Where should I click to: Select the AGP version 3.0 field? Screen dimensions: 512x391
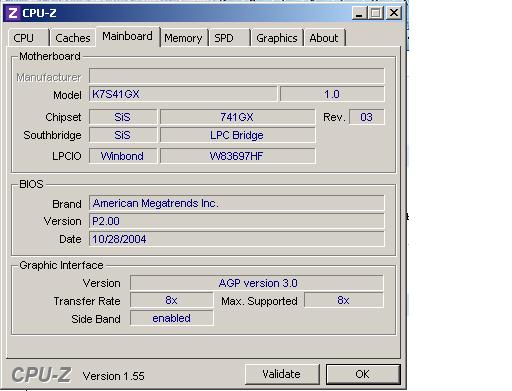257,283
